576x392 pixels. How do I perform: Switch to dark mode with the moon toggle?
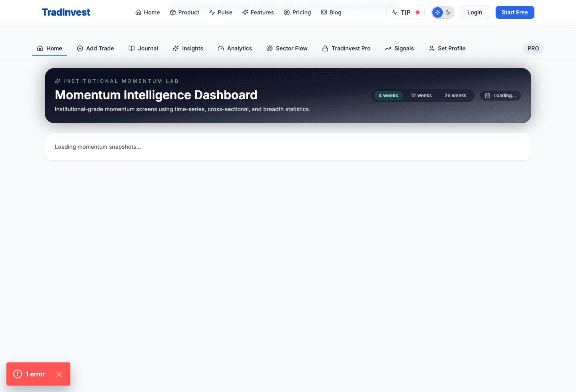point(448,12)
